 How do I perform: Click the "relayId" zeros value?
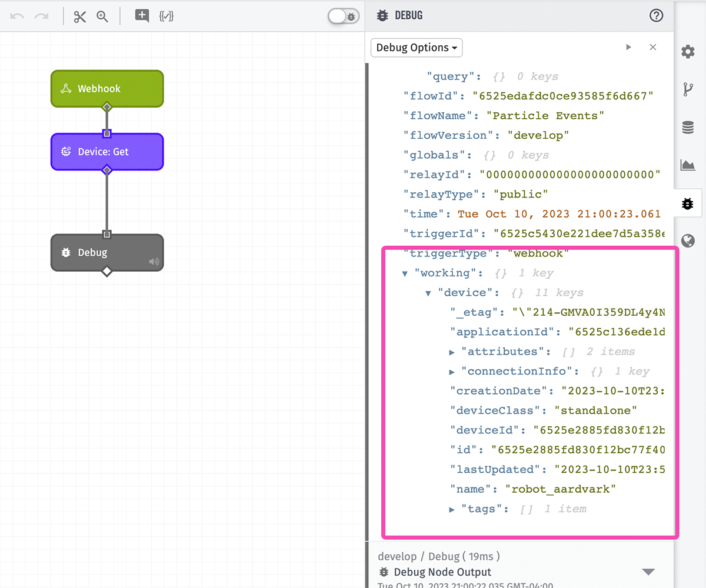click(570, 175)
